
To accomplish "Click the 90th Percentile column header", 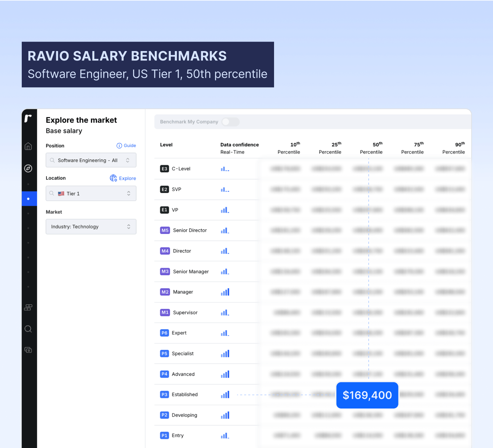I will pos(453,148).
